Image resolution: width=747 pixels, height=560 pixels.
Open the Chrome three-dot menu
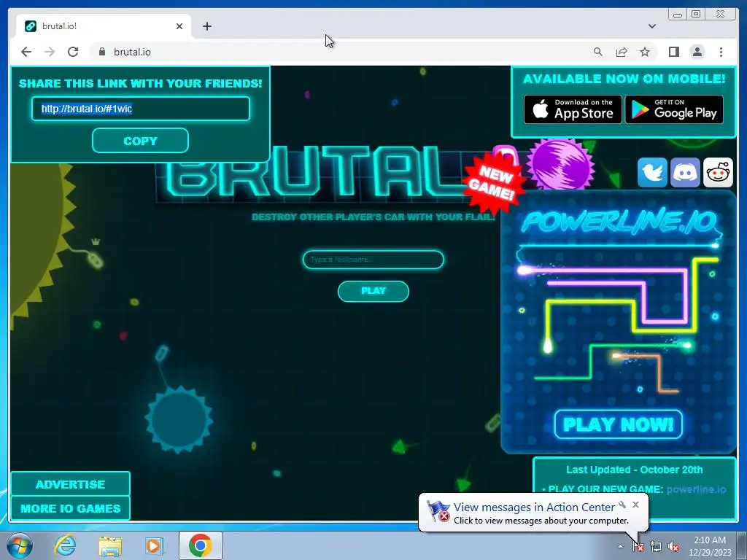[x=721, y=52]
